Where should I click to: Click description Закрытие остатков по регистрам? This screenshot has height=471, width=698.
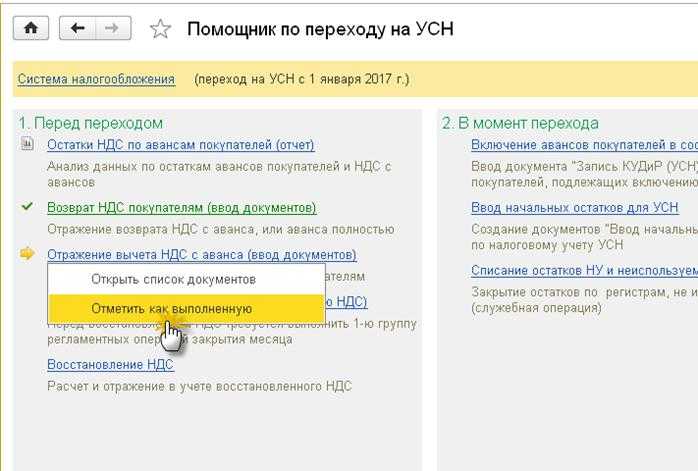tap(584, 300)
